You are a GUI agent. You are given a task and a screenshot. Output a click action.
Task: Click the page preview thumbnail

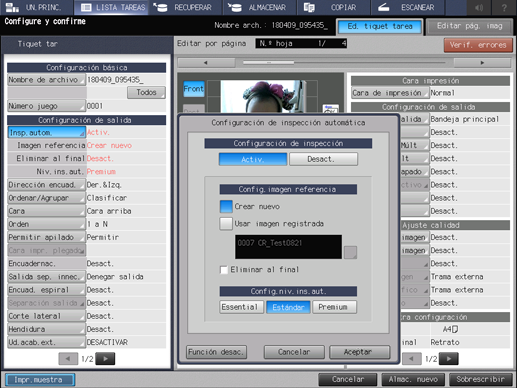point(263,97)
